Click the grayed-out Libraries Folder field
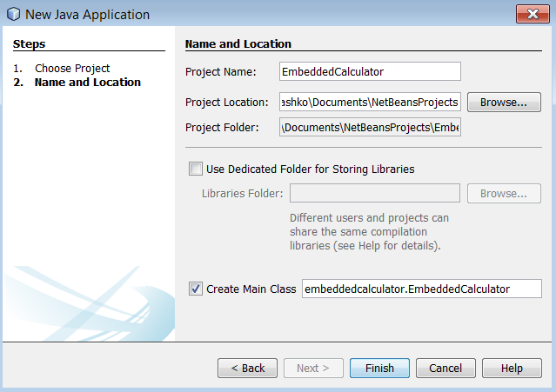 click(374, 193)
